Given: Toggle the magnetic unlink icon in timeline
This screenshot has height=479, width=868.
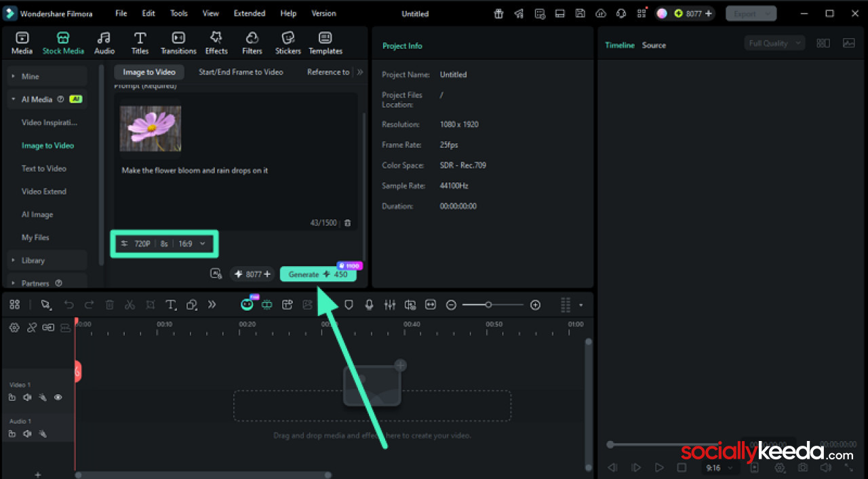Looking at the screenshot, I should (32, 328).
